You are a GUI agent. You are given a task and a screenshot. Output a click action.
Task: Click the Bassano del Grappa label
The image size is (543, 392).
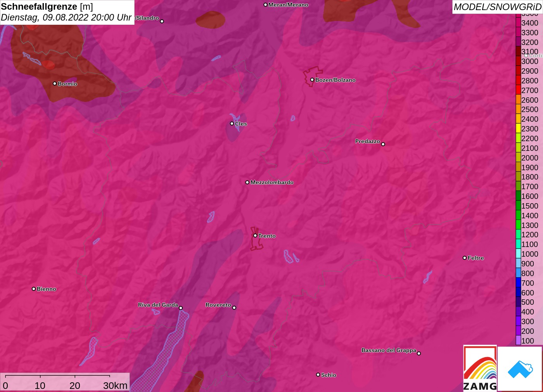389,350
